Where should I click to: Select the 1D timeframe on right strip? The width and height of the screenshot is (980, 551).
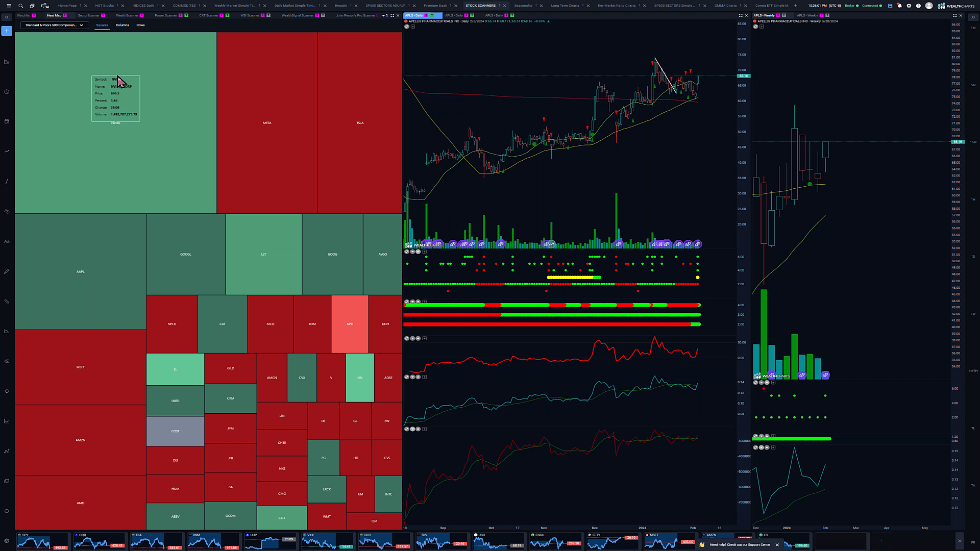(x=973, y=257)
